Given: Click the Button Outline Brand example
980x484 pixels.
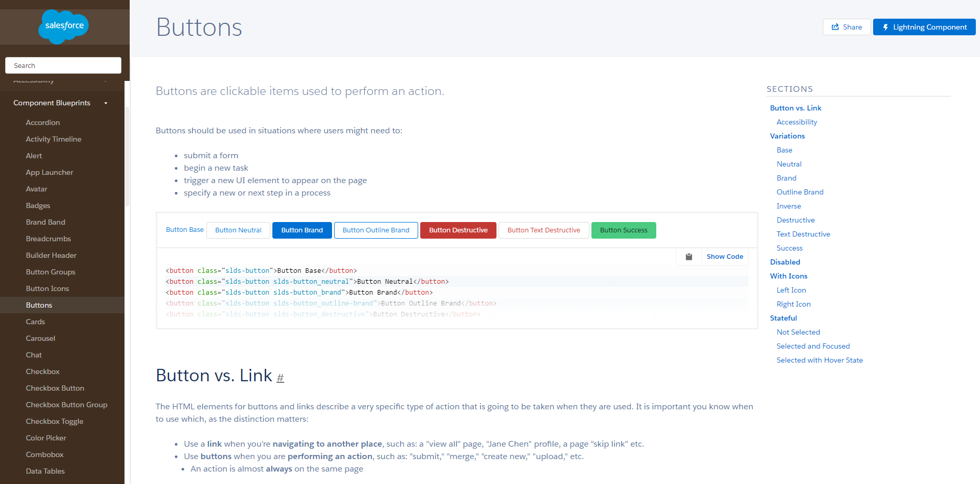Looking at the screenshot, I should tap(376, 230).
